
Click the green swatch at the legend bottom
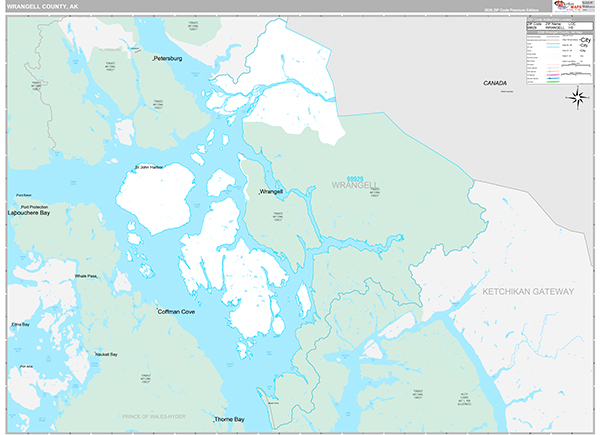[553, 82]
